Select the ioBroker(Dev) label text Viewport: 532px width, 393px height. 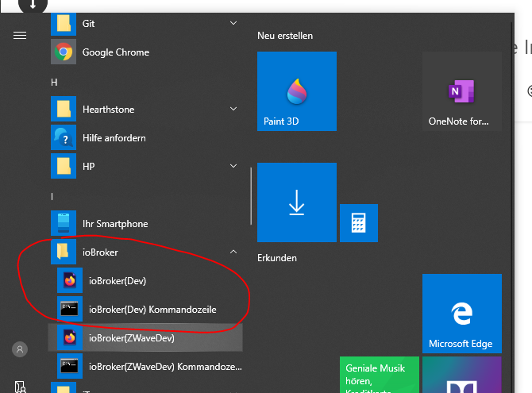(x=118, y=281)
